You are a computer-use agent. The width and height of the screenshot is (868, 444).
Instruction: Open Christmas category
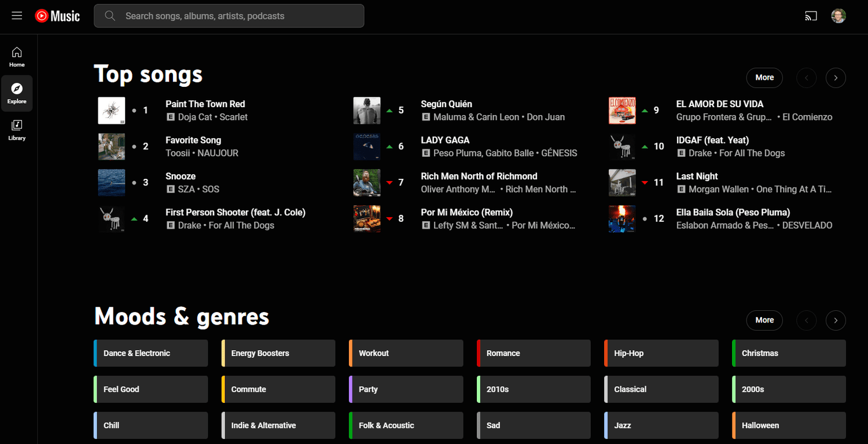[789, 353]
